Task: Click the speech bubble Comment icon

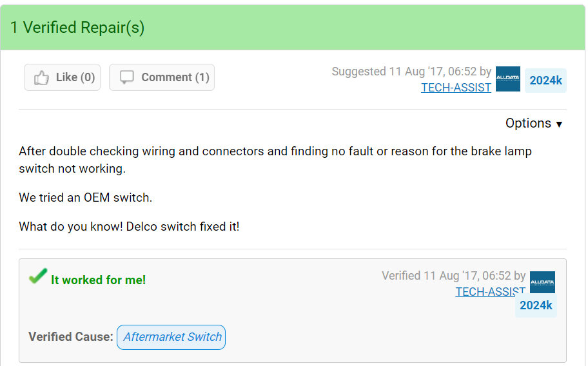Action: click(x=127, y=77)
